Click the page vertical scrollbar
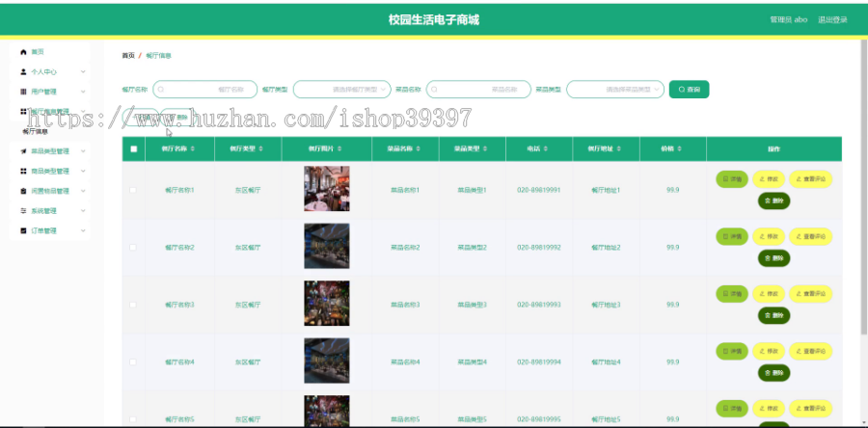 point(864,187)
